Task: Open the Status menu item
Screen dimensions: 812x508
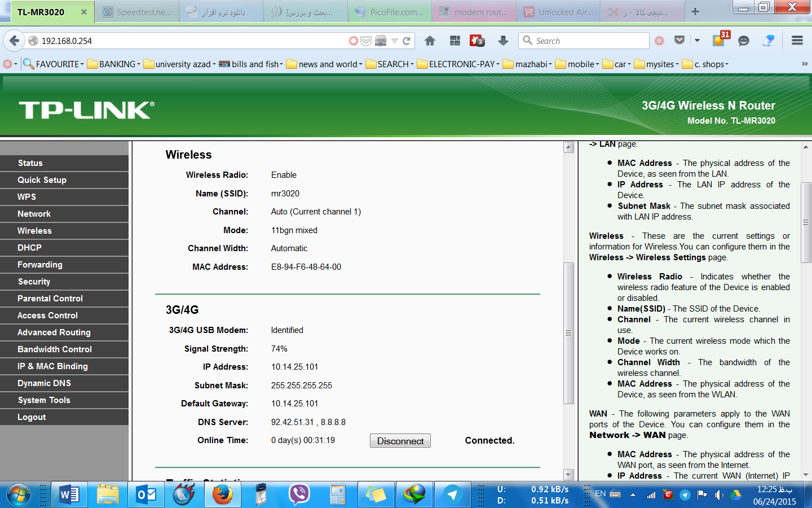Action: [64, 163]
